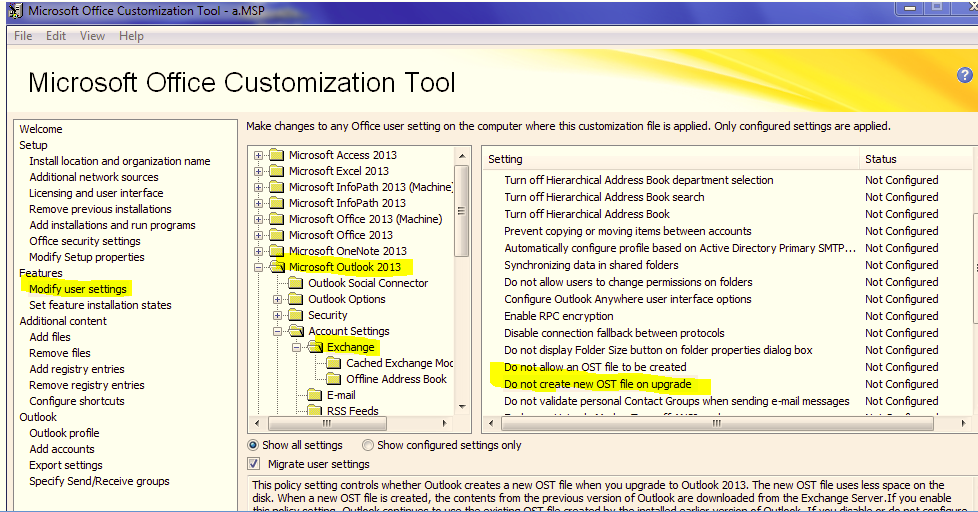This screenshot has width=978, height=512.
Task: Select the Account Settings folder icon
Action: (x=296, y=331)
